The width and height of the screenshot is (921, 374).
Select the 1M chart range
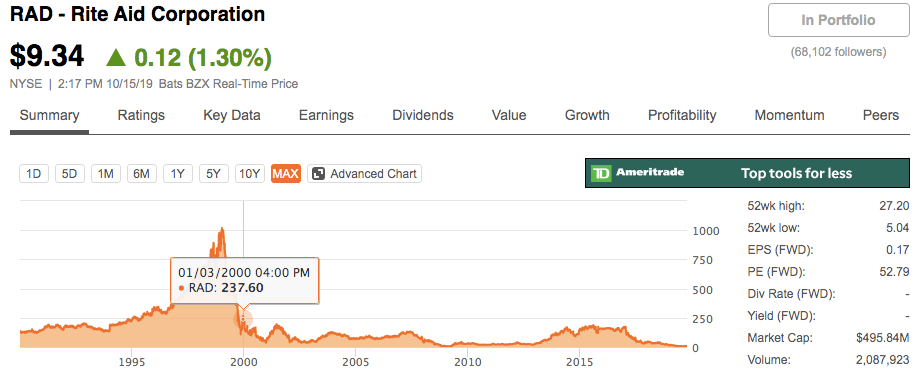tap(106, 174)
